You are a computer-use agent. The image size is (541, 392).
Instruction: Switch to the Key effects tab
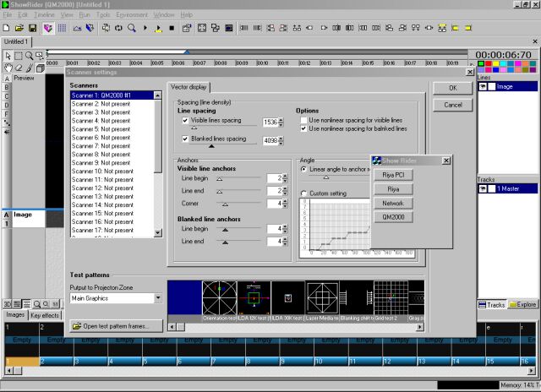point(45,315)
